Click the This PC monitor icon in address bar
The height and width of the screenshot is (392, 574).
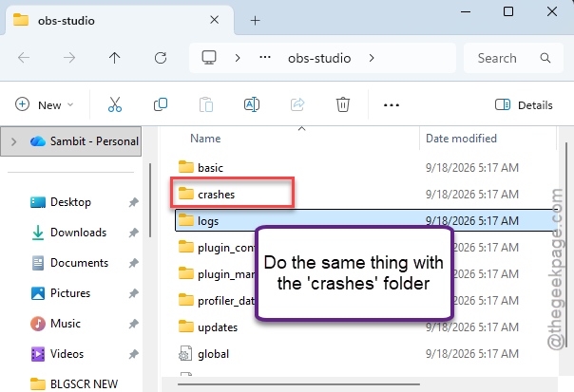[209, 57]
